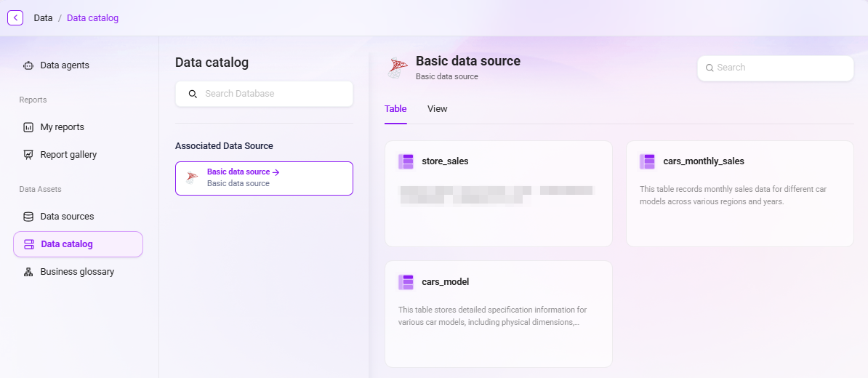Click the arrow beside Basic data source

pyautogui.click(x=276, y=172)
